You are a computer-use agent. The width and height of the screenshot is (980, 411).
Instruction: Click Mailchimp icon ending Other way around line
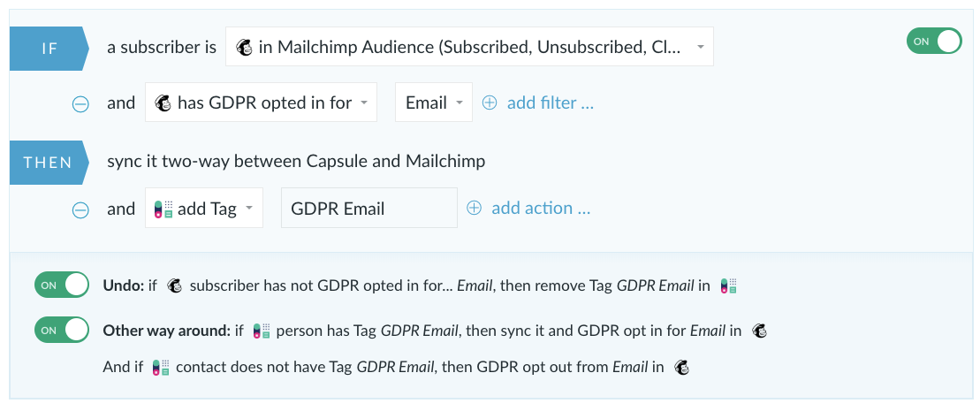tap(759, 331)
